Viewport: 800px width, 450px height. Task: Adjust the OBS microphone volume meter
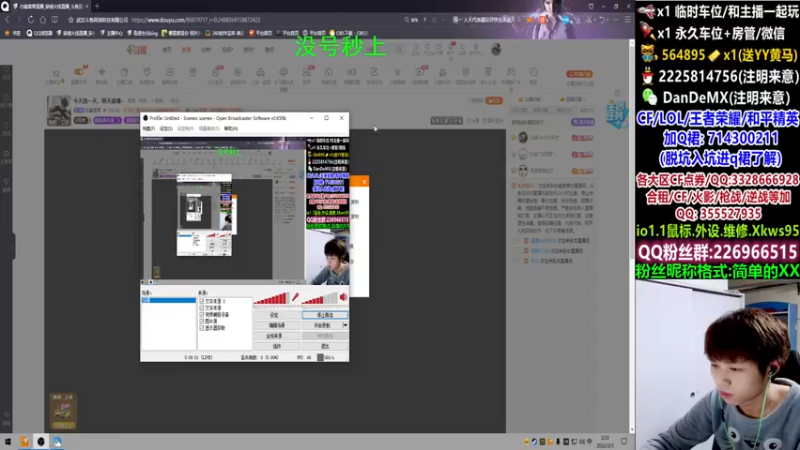[271, 298]
